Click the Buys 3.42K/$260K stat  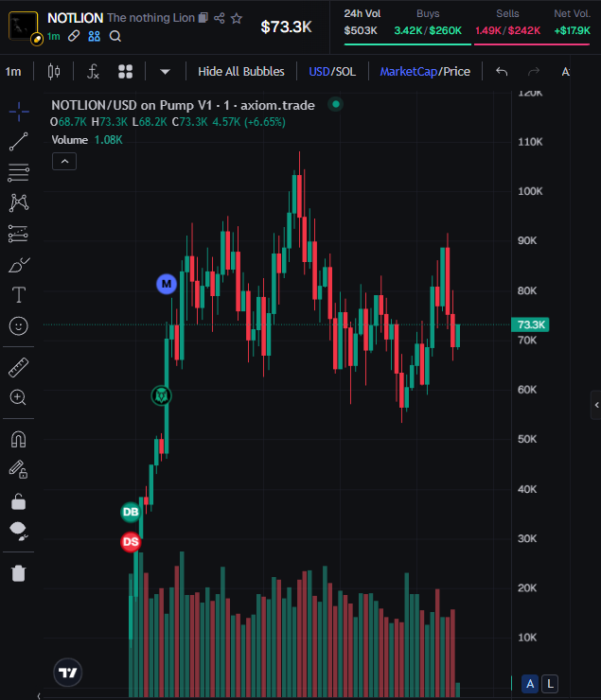[428, 23]
